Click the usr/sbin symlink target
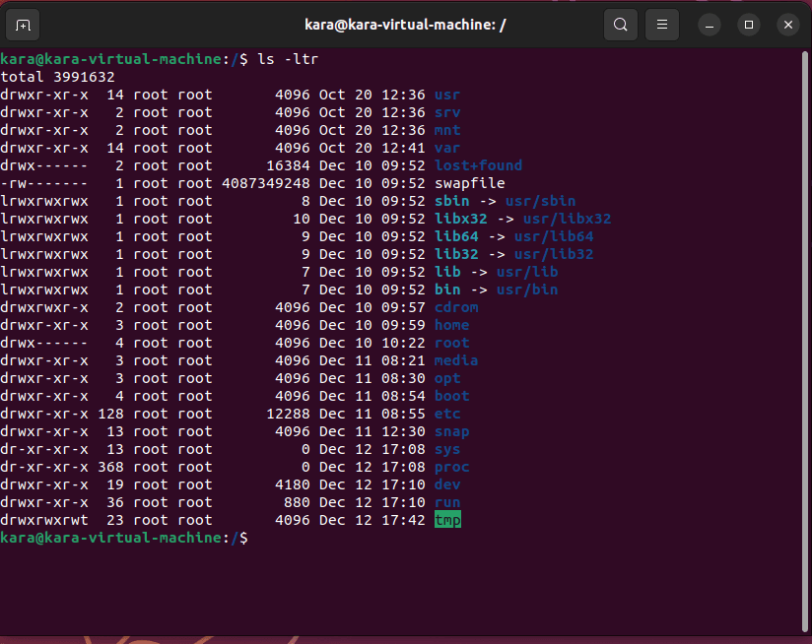Viewport: 812px width, 644px height. point(540,201)
